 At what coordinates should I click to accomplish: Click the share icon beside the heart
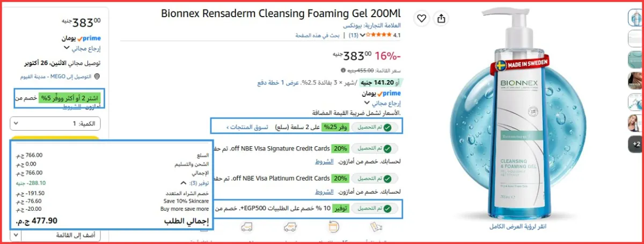(441, 18)
